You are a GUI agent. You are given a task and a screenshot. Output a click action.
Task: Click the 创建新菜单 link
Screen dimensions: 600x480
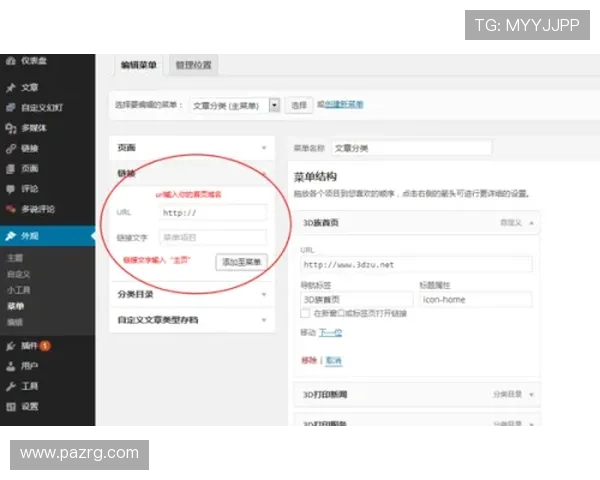344,104
